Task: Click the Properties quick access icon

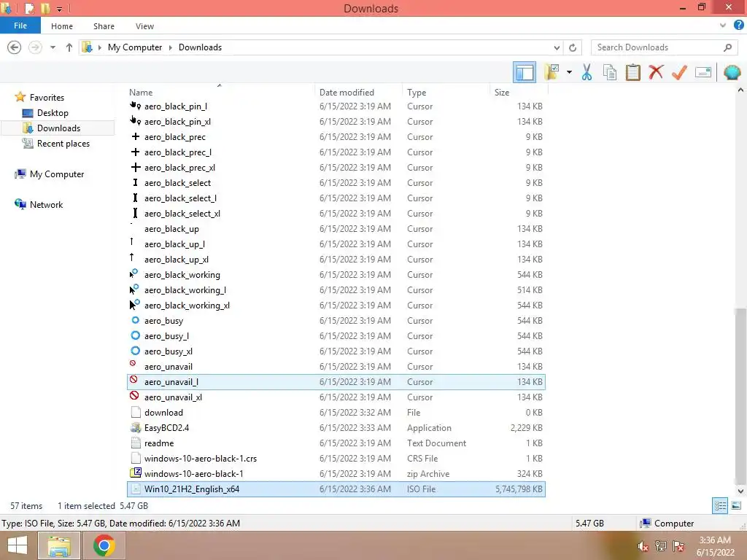Action: coord(29,8)
